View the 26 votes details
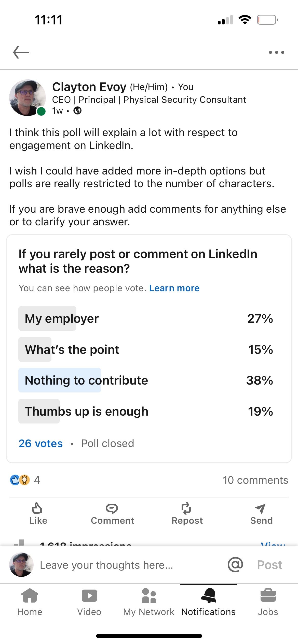 (x=41, y=443)
